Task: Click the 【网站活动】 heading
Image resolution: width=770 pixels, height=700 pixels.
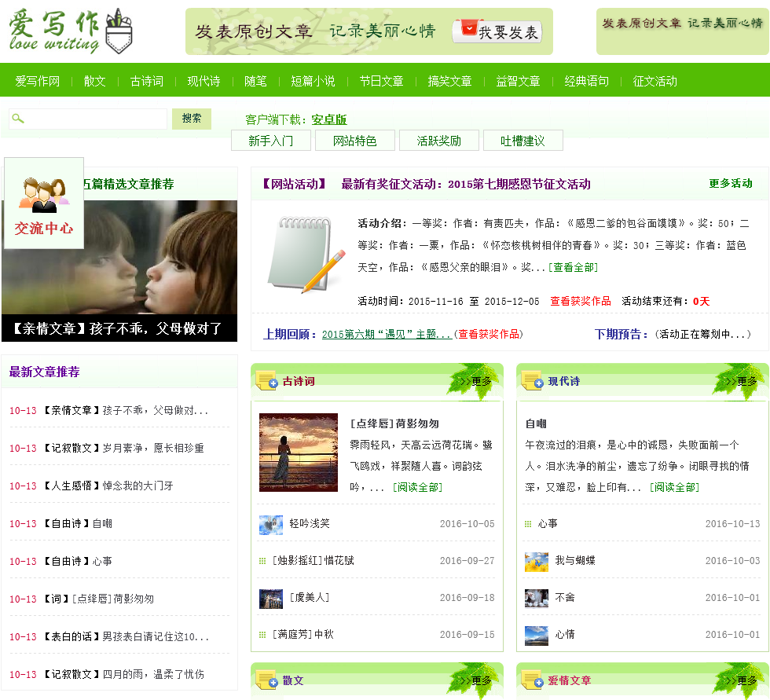Action: click(x=294, y=184)
